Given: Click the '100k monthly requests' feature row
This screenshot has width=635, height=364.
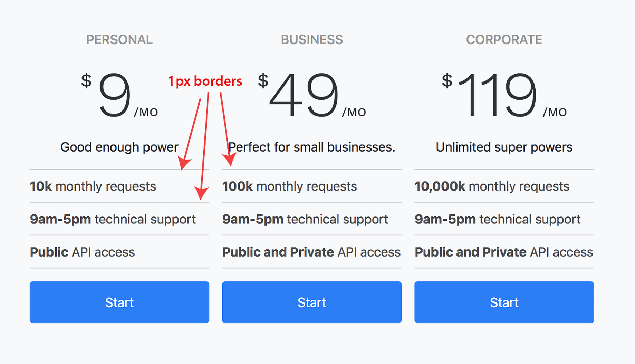Looking at the screenshot, I should 312,186.
